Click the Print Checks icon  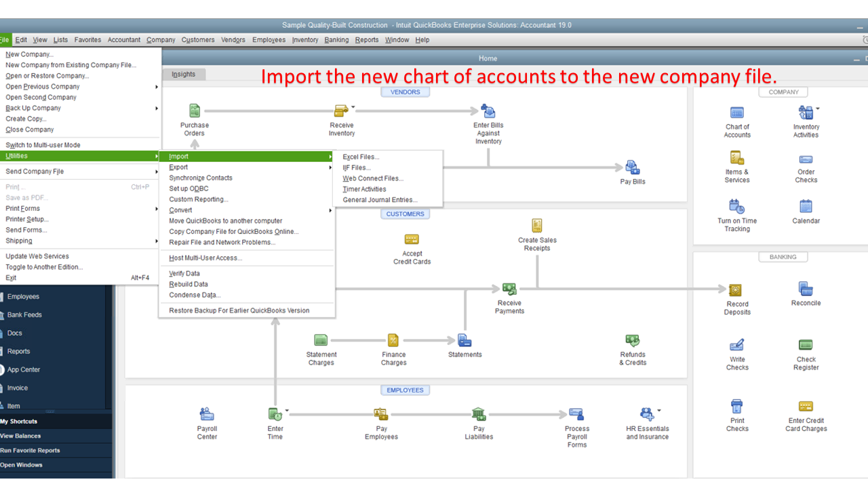coord(737,406)
